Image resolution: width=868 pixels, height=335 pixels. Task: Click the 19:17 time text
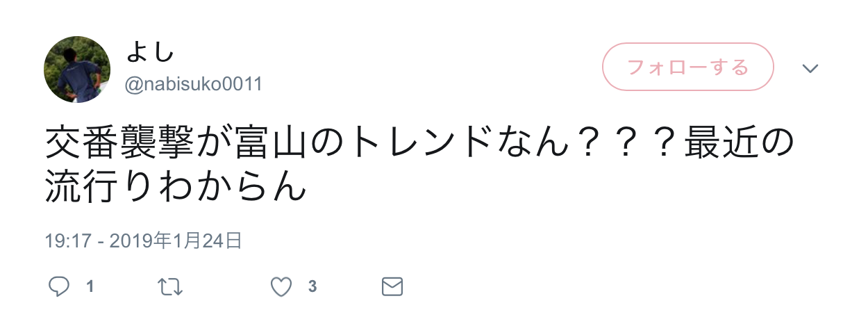[68, 241]
